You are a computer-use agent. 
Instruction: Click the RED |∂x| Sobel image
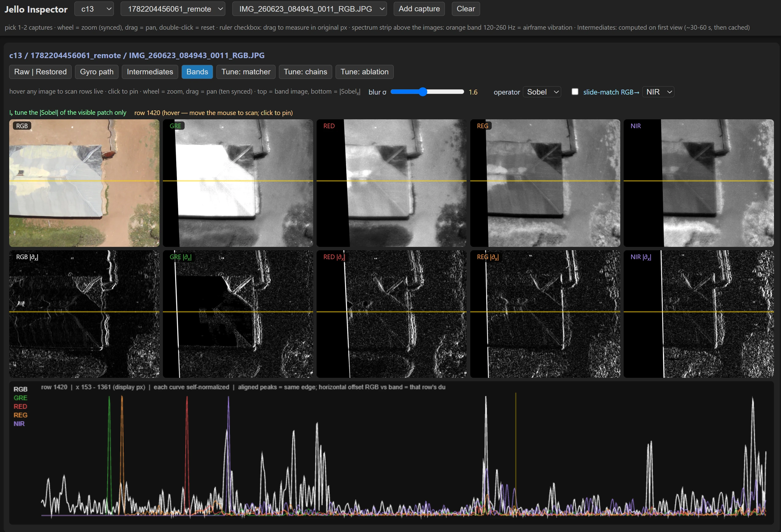(392, 314)
